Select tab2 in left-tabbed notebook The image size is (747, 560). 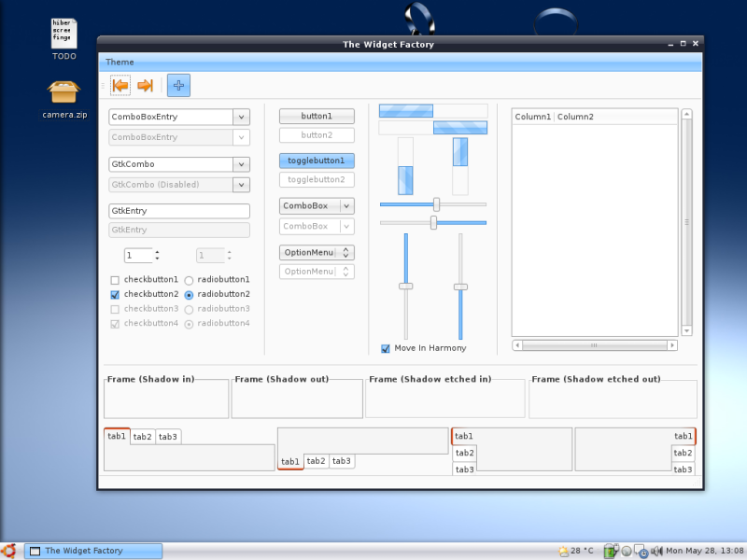464,453
